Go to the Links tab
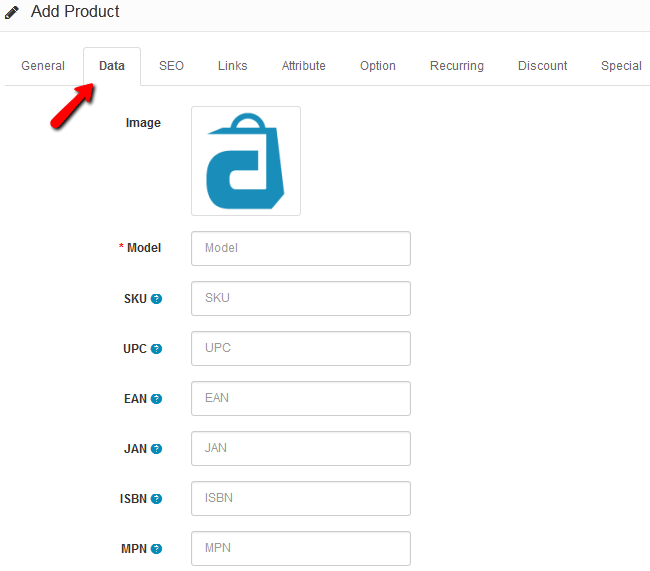 click(233, 66)
